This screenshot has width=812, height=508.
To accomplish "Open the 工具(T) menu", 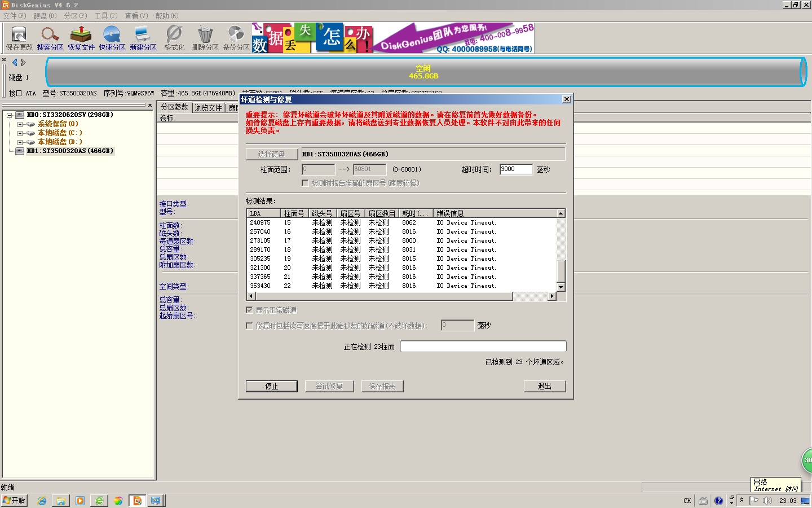I will (x=106, y=16).
